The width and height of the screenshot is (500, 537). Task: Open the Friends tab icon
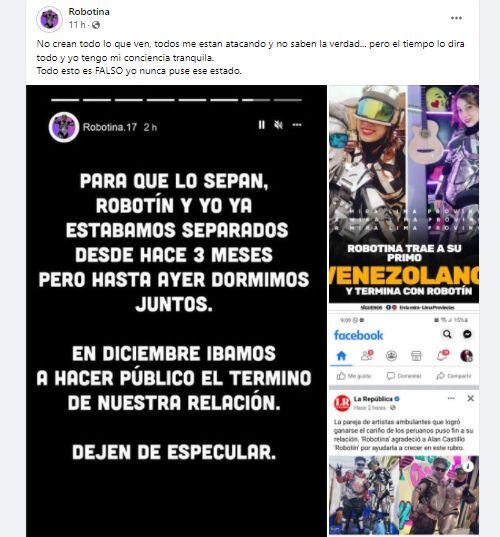click(367, 355)
